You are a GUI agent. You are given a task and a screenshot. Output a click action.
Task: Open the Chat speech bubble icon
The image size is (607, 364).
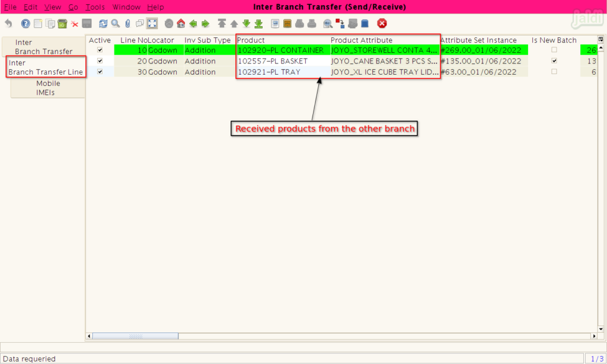pyautogui.click(x=140, y=24)
